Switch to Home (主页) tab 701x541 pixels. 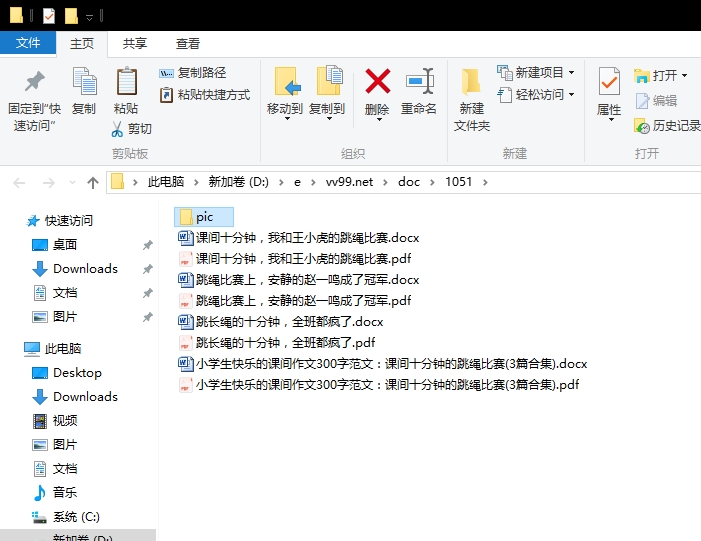pos(82,43)
